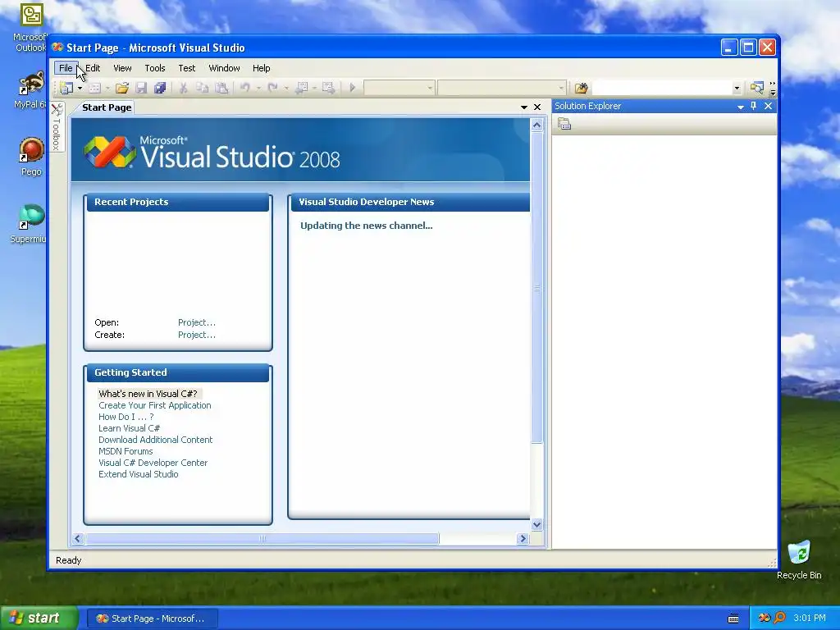Expand the toolbar options overflow arrow
The height and width of the screenshot is (630, 840).
(773, 89)
